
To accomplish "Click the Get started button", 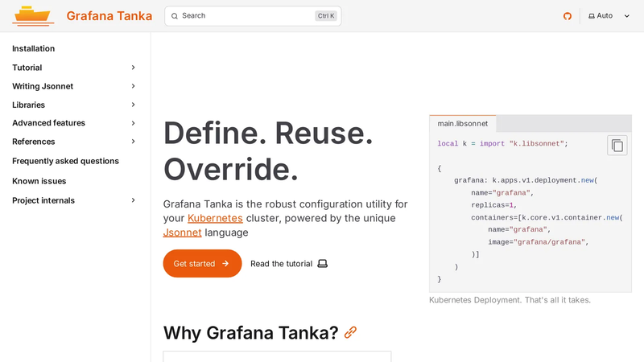I will click(x=202, y=264).
